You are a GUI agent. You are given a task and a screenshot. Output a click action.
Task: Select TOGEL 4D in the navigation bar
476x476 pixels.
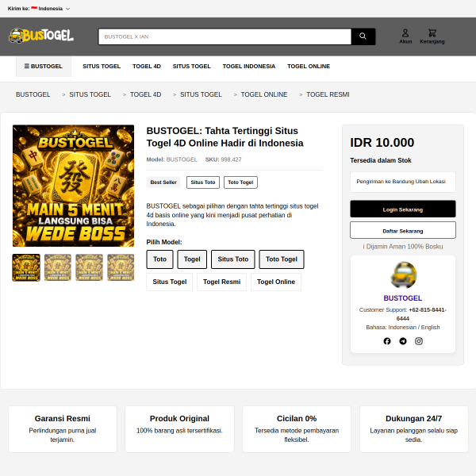tap(147, 66)
